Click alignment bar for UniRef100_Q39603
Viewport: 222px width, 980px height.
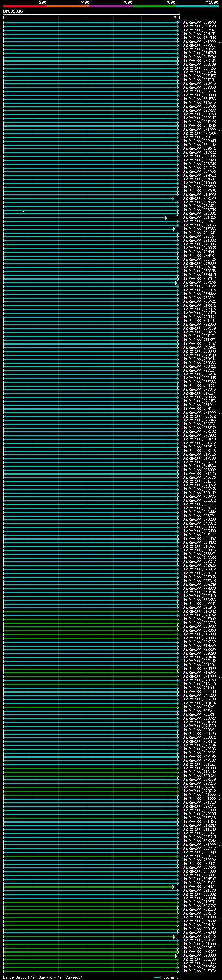click(91, 23)
